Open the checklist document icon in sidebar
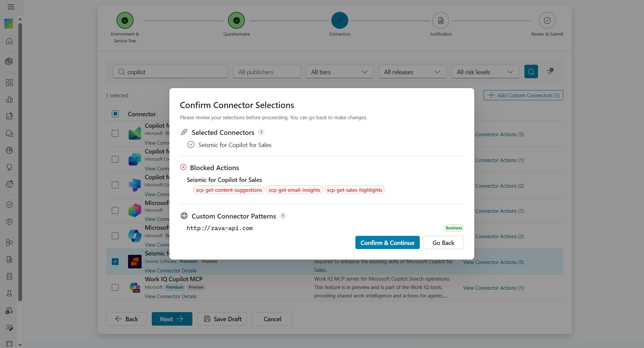Viewport: 644px width, 348px height. point(9,277)
